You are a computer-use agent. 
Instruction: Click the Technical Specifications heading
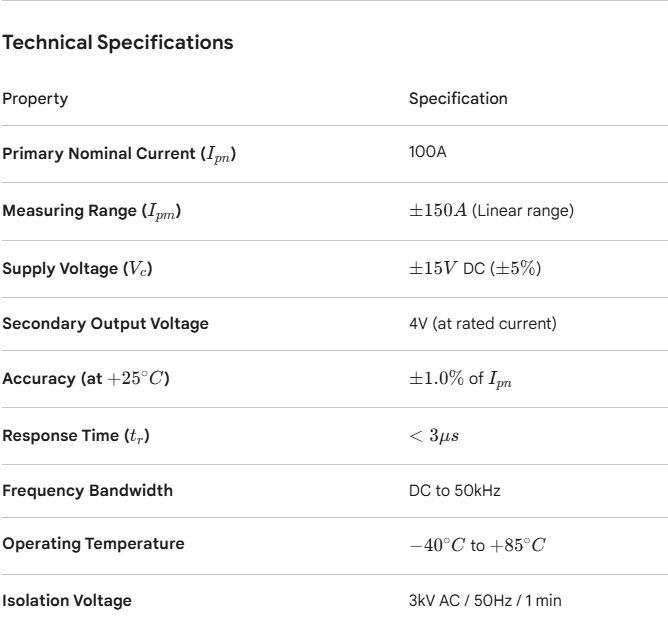(118, 43)
